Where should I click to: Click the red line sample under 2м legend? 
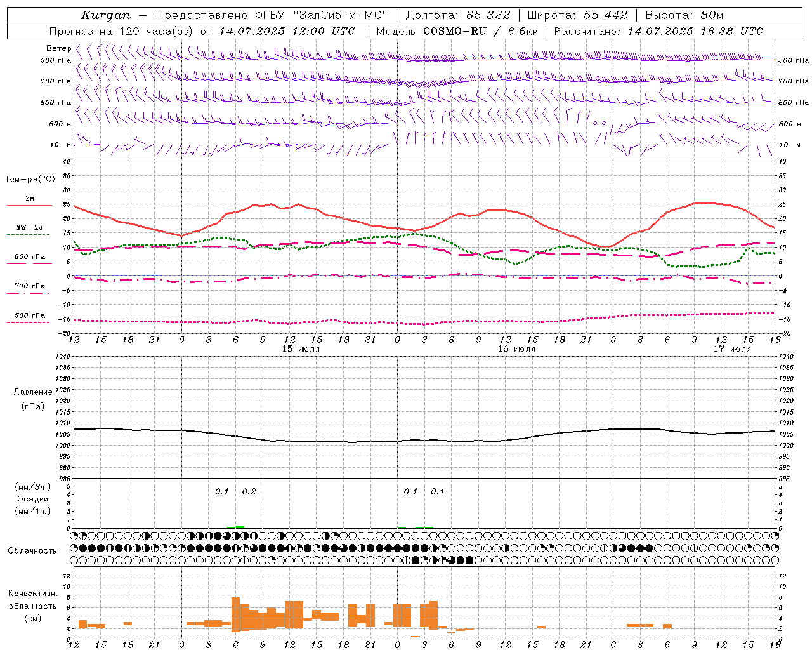point(30,206)
